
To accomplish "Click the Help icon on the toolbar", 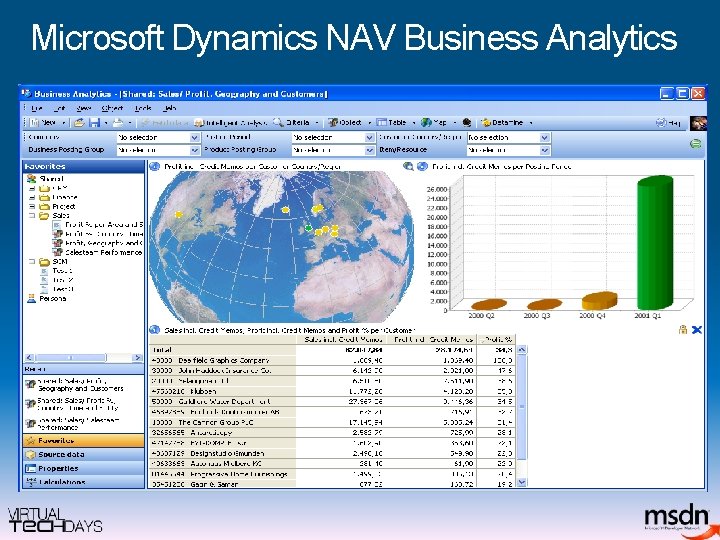I will pos(661,123).
